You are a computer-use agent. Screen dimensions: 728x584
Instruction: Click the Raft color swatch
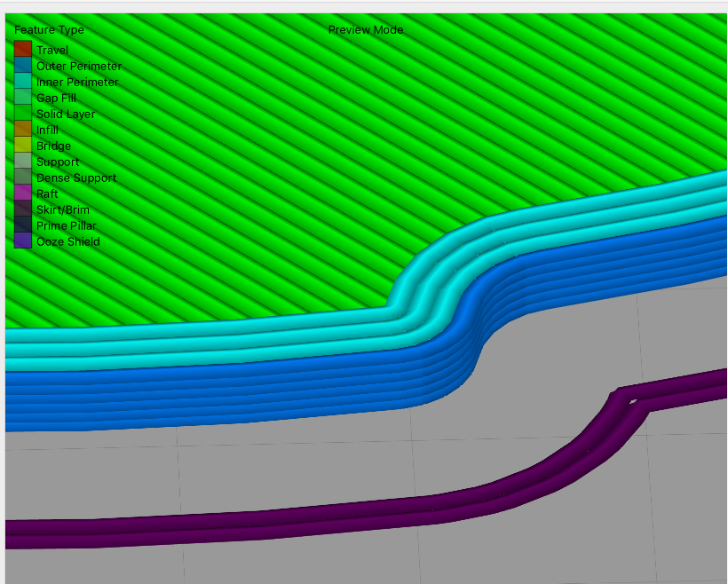[23, 193]
